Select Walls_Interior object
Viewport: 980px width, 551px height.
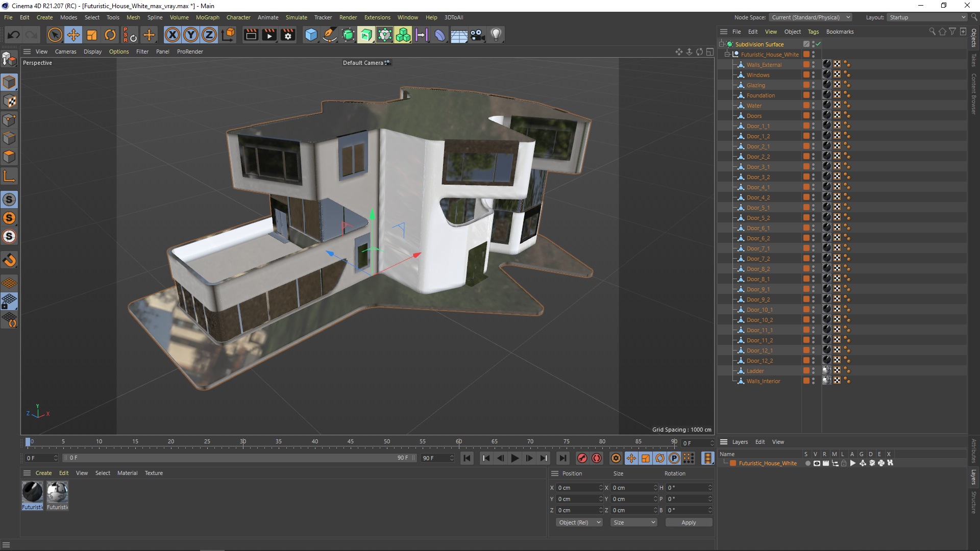pyautogui.click(x=763, y=381)
